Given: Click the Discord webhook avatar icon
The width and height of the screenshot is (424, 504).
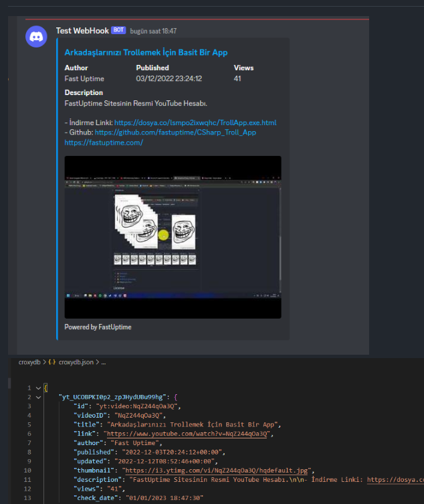Looking at the screenshot, I should tap(36, 37).
